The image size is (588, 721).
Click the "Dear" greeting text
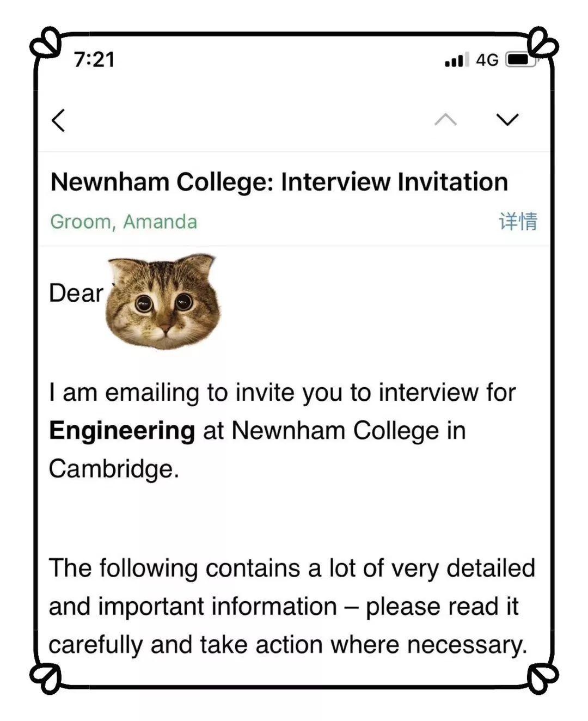tap(76, 294)
